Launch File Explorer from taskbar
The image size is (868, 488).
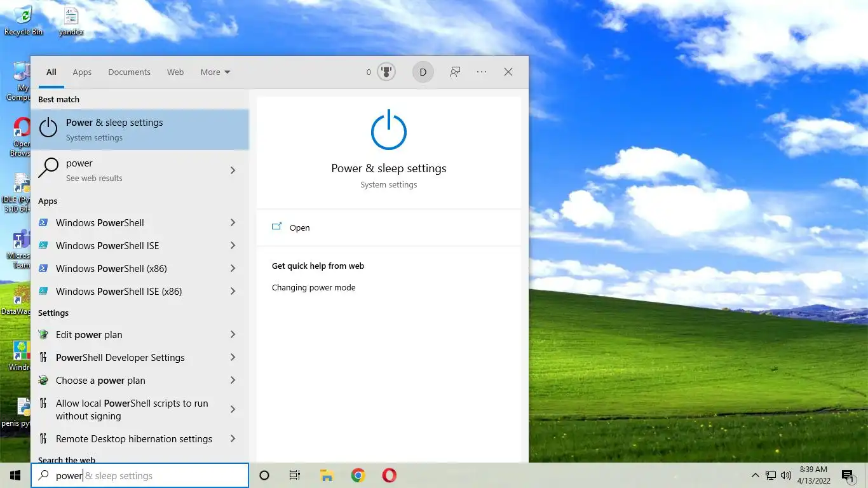pos(327,475)
